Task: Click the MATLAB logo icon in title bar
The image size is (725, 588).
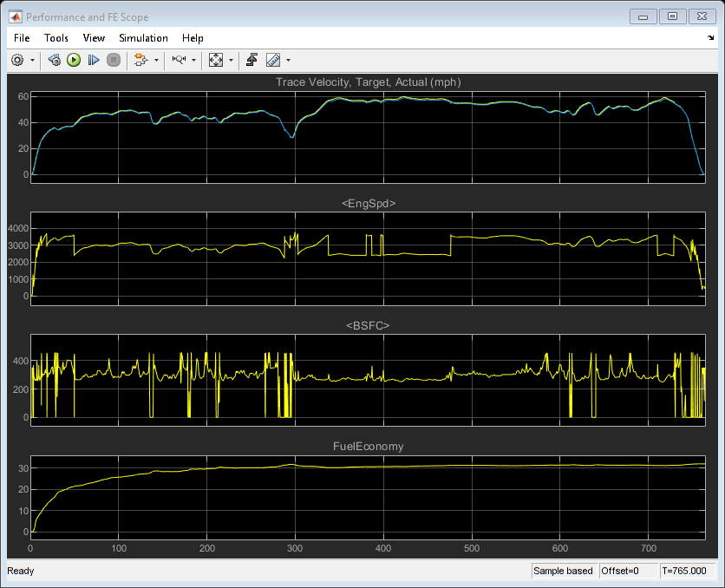Action: pyautogui.click(x=16, y=17)
